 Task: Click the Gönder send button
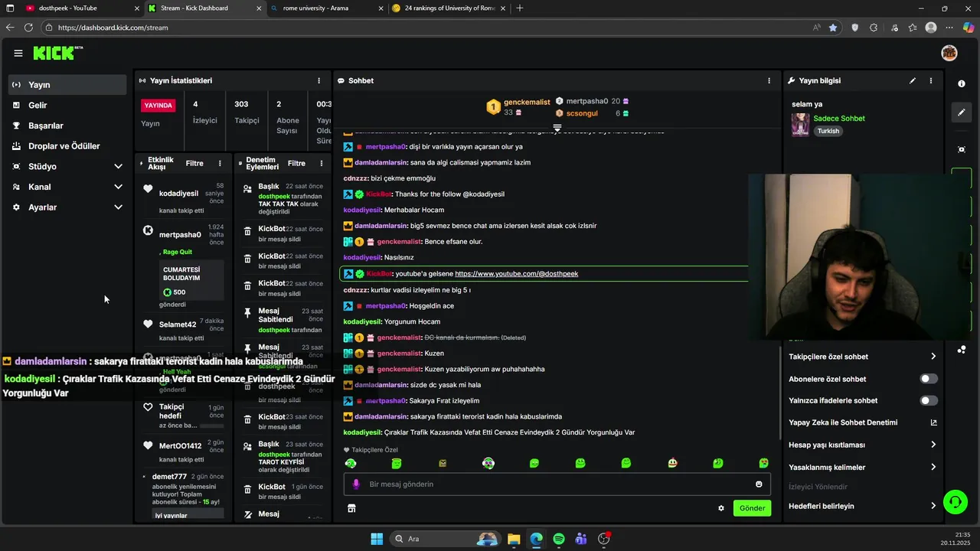(x=752, y=508)
